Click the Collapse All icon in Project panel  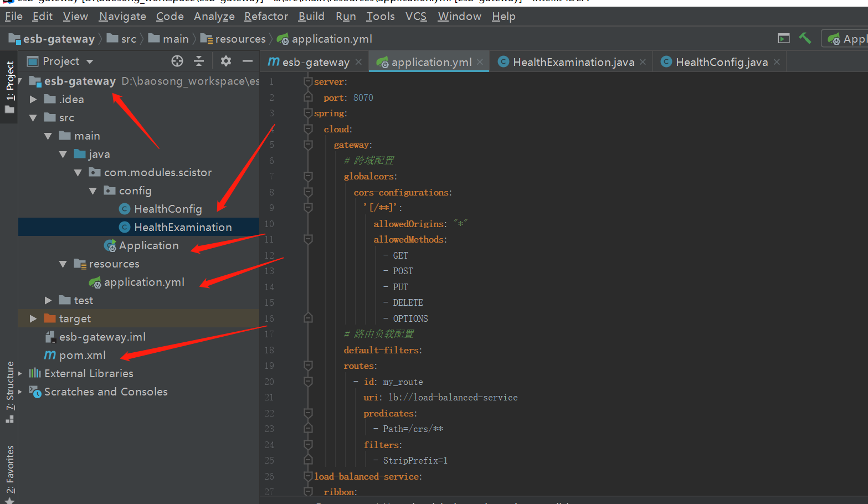coord(198,61)
